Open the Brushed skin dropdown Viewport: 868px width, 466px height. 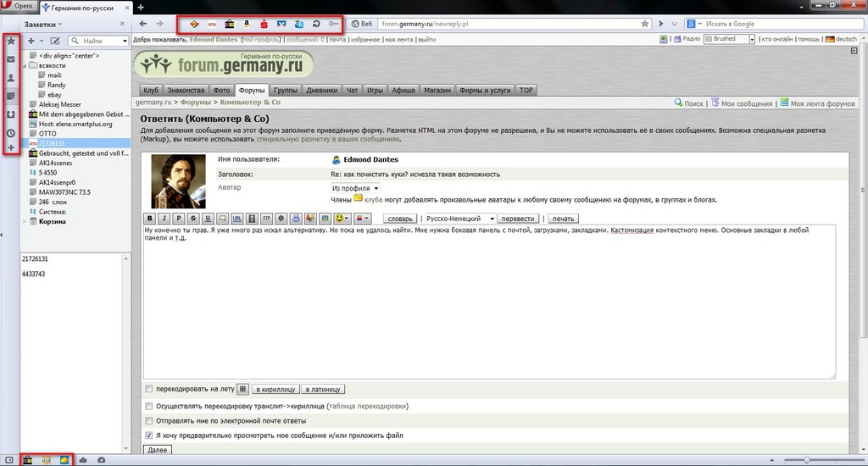coord(729,39)
